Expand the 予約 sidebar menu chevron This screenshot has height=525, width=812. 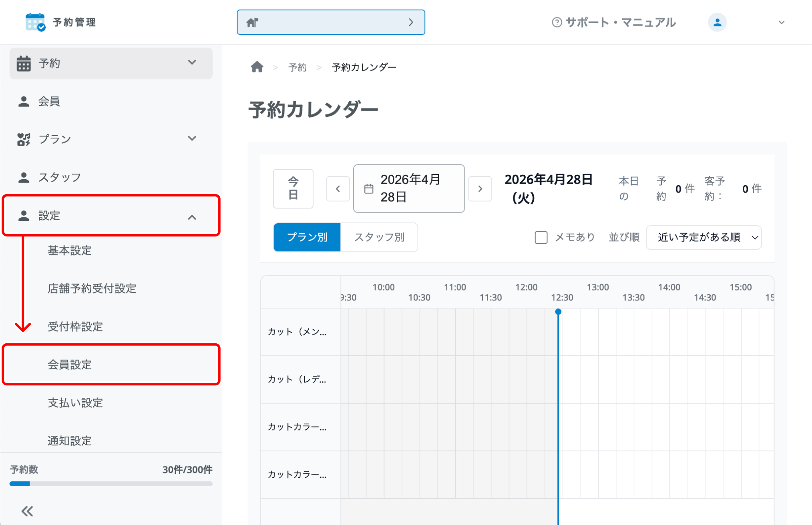click(192, 62)
